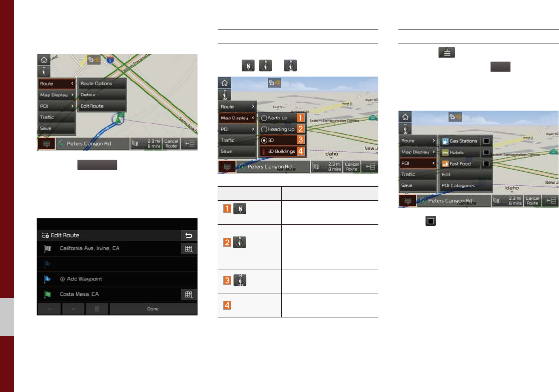Select Traffic in the Route menu screenshot
This screenshot has height=392, width=559.
57,117
